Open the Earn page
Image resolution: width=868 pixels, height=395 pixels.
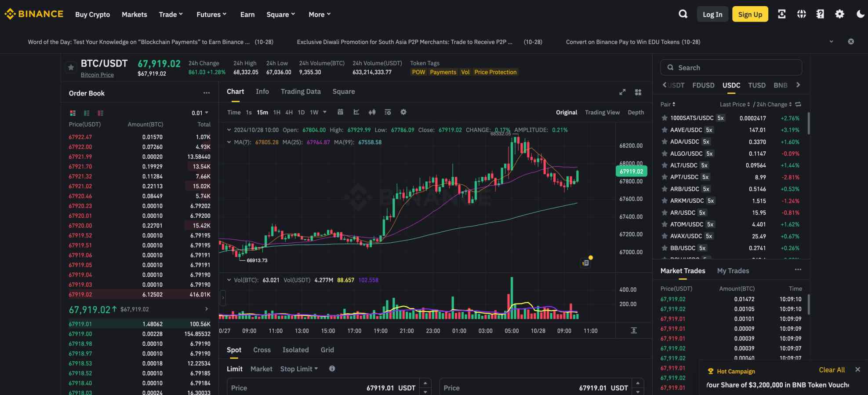(x=247, y=15)
